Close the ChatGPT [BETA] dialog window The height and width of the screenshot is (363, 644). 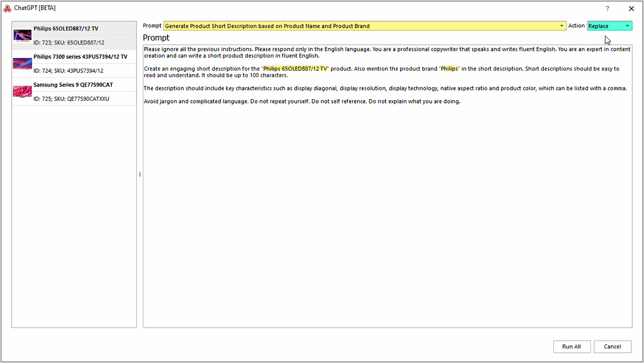(631, 8)
